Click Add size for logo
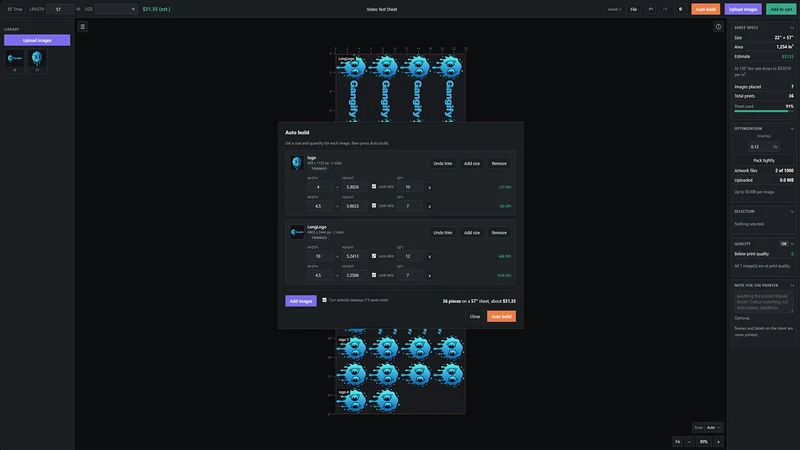 (471, 163)
